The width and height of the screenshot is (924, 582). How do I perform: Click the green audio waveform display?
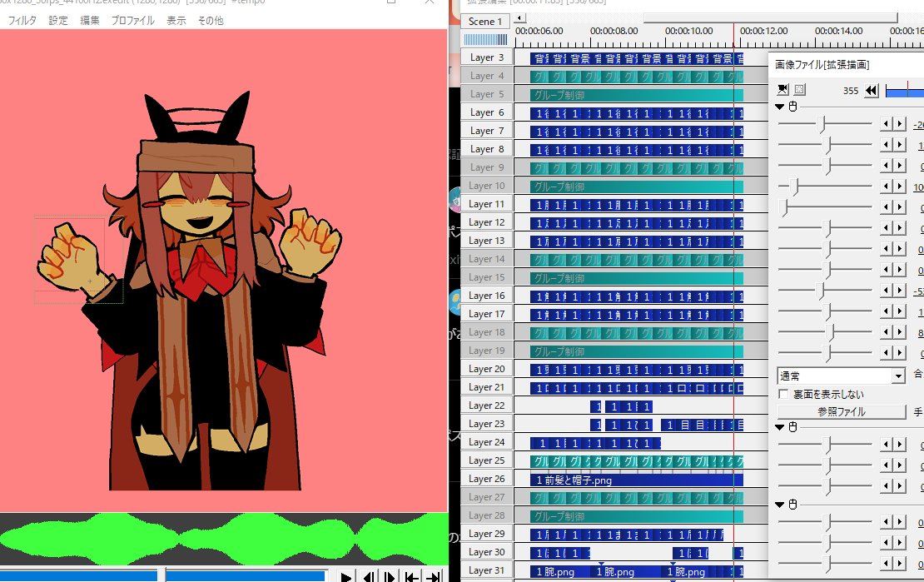(x=224, y=539)
